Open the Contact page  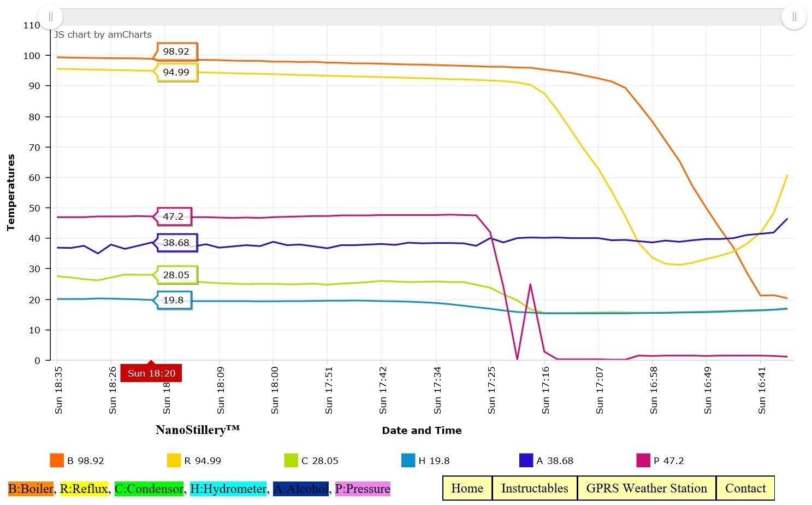coord(745,488)
